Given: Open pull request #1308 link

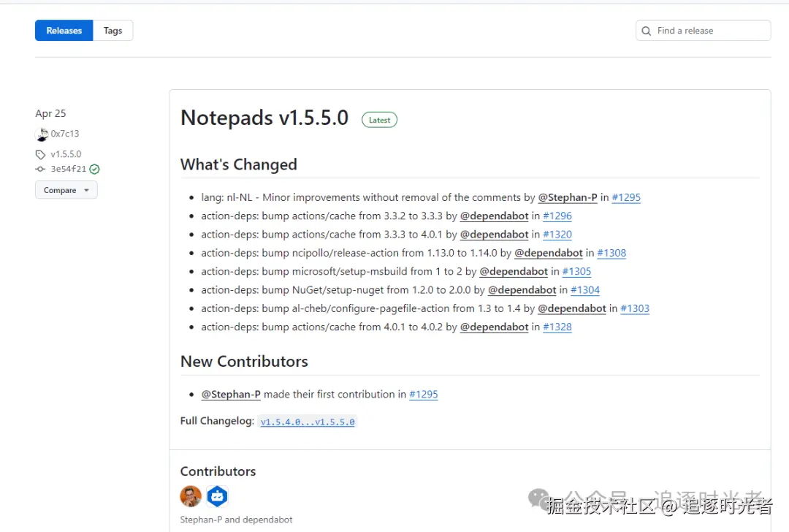Looking at the screenshot, I should click(611, 253).
